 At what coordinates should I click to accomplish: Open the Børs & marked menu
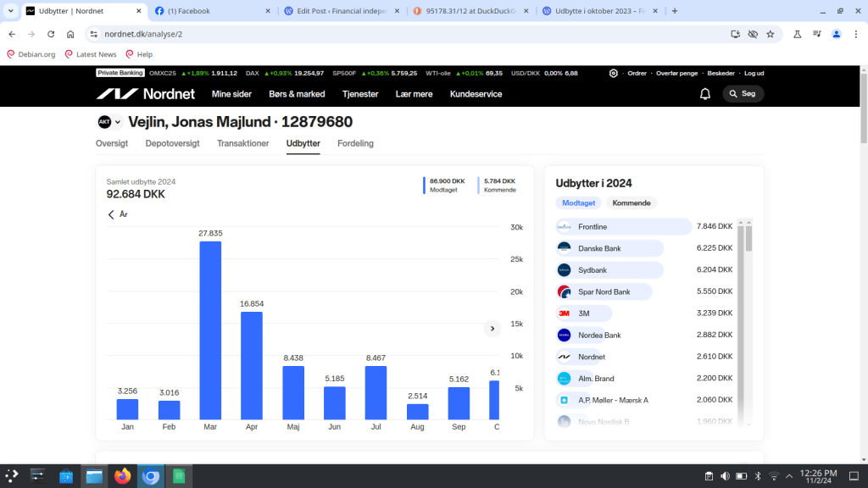pyautogui.click(x=297, y=94)
